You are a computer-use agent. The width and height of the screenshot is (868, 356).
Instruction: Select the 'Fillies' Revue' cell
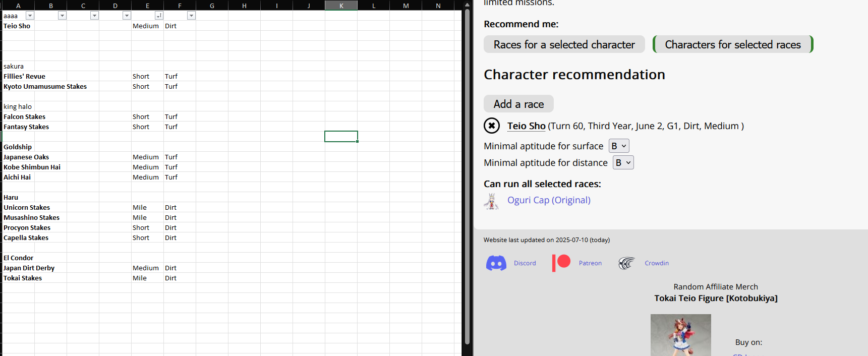coord(19,76)
